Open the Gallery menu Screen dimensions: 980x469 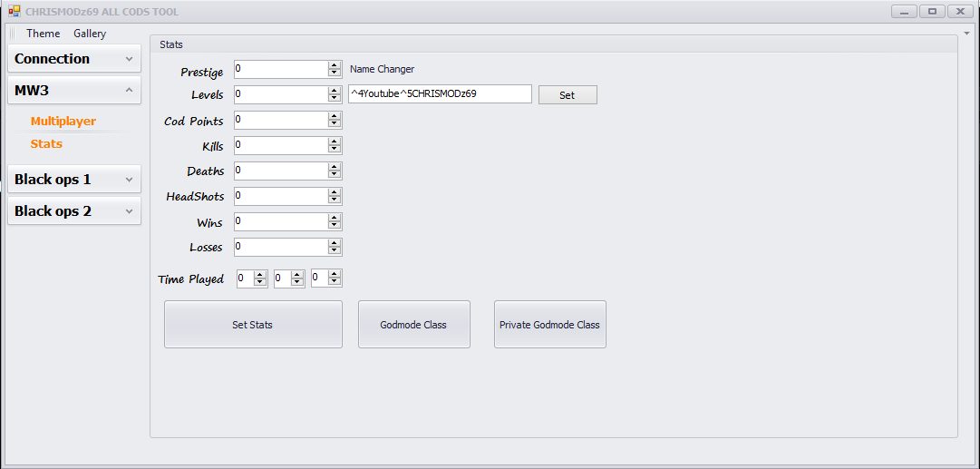(90, 34)
